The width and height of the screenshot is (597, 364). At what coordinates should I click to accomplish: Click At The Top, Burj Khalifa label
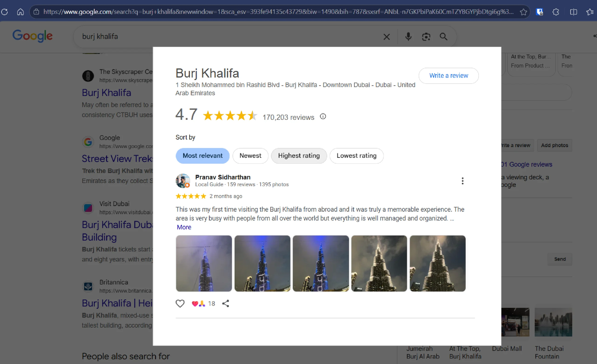465,352
